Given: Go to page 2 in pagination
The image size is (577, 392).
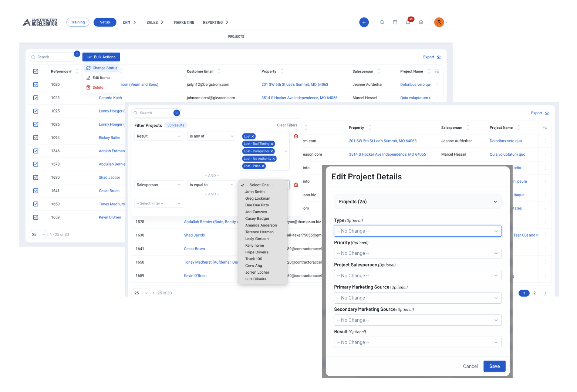Looking at the screenshot, I should click(534, 293).
